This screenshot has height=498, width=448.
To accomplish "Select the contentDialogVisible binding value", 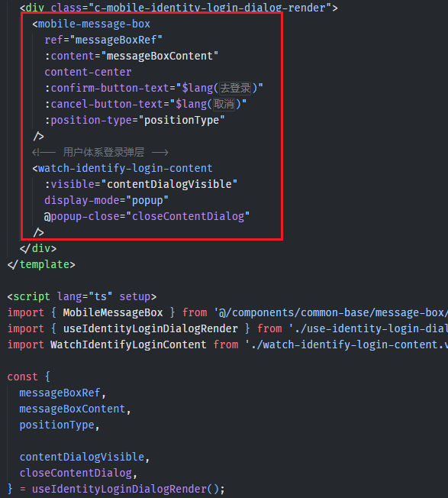I will click(x=169, y=184).
